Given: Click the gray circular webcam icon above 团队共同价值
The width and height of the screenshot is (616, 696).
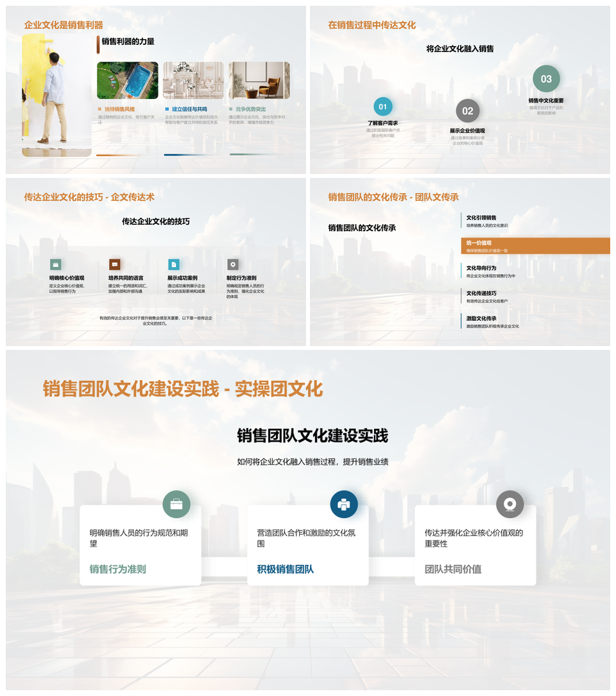Looking at the screenshot, I should click(510, 504).
